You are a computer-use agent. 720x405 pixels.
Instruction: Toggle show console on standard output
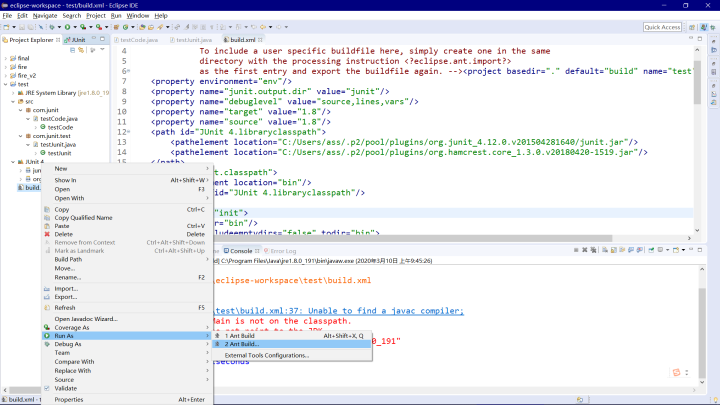631,250
